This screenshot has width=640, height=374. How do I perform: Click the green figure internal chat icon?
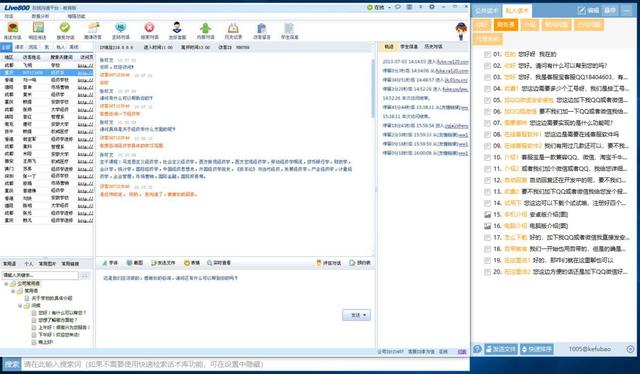(x=205, y=28)
